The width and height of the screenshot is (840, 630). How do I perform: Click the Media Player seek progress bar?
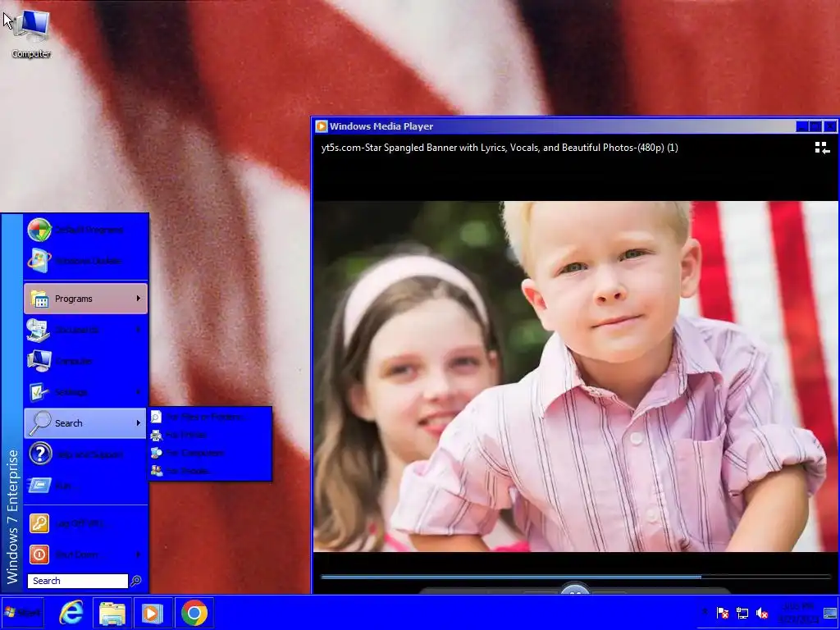576,577
